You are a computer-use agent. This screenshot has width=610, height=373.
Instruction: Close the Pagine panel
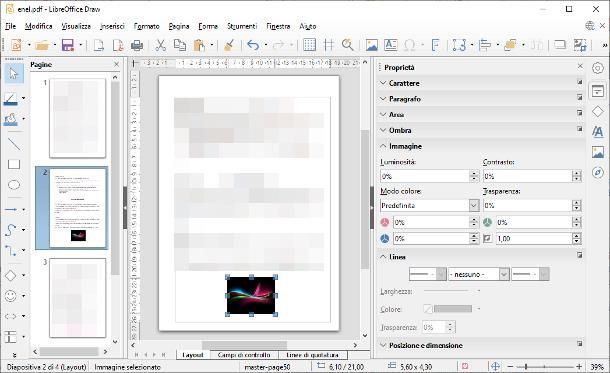point(116,65)
